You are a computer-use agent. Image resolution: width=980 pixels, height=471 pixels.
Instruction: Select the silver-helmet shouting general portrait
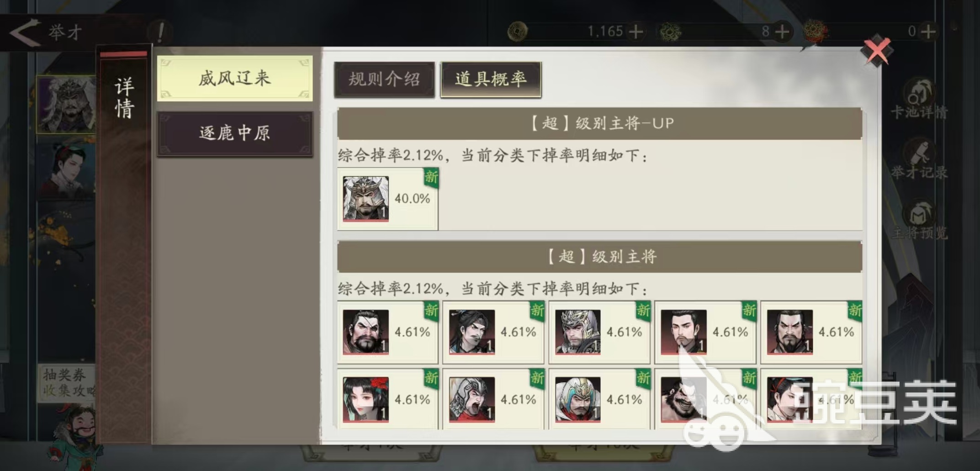tap(471, 400)
